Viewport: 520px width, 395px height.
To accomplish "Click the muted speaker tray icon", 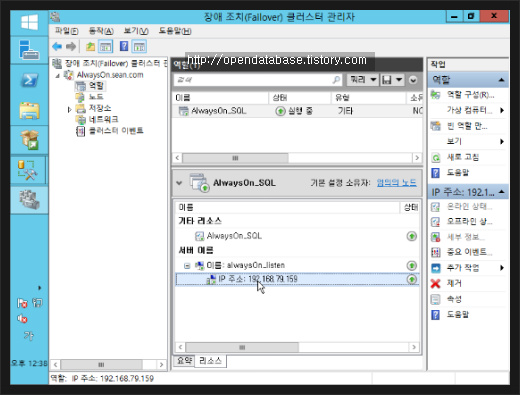I will 22,319.
